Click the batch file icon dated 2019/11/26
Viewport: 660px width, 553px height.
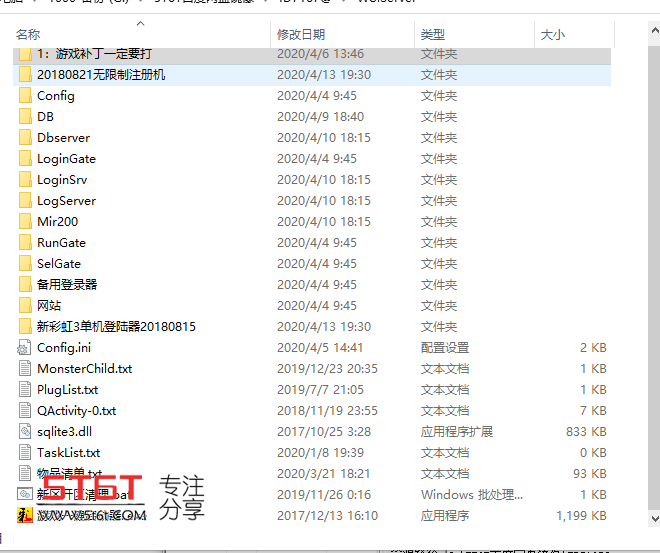[25, 495]
